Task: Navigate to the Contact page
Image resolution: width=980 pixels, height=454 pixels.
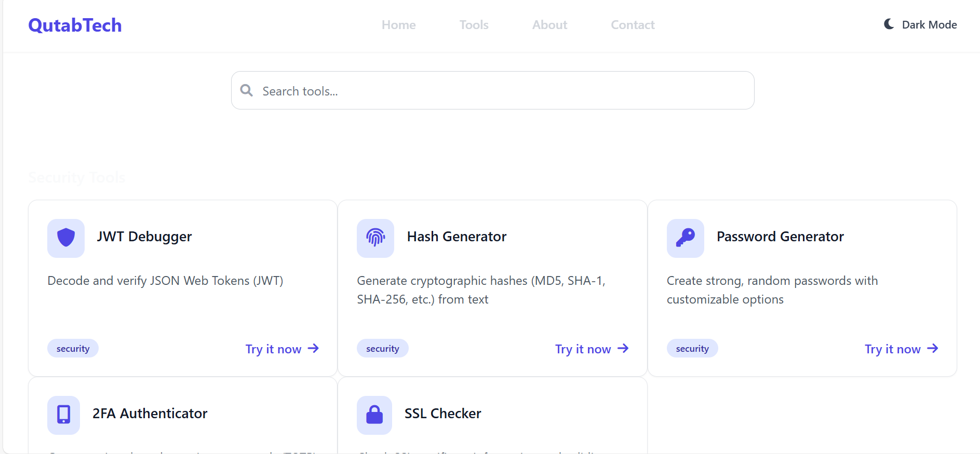Action: [x=633, y=25]
